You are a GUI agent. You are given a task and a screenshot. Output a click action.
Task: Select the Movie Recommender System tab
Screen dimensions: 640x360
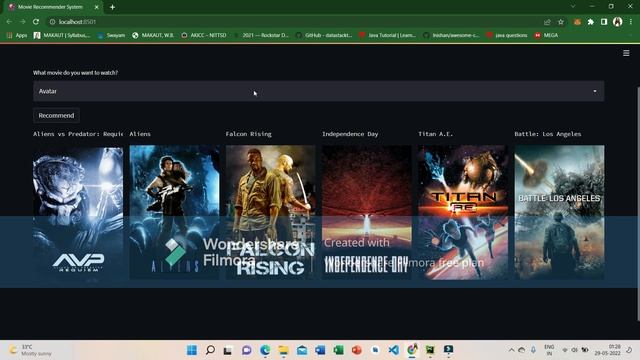[53, 7]
